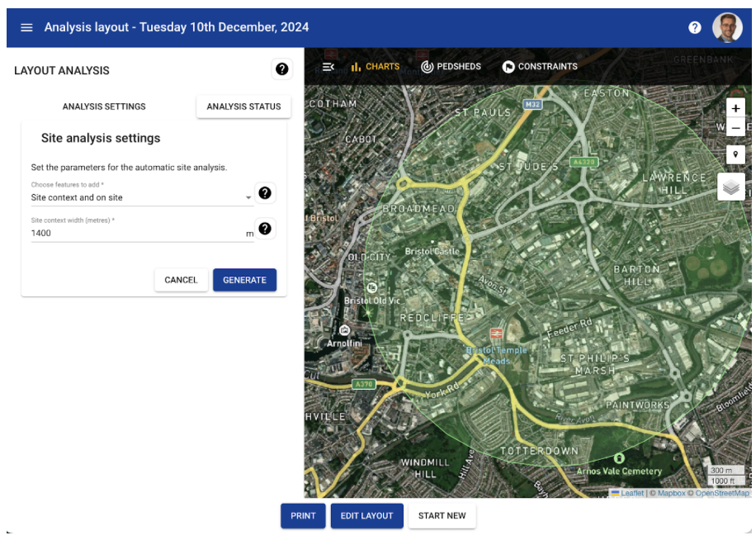Click the 300 m map scale bar
Image resolution: width=756 pixels, height=540 pixels.
pyautogui.click(x=726, y=471)
